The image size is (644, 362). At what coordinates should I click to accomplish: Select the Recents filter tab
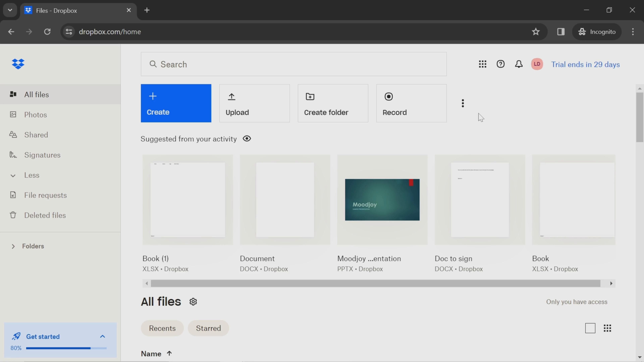click(162, 328)
